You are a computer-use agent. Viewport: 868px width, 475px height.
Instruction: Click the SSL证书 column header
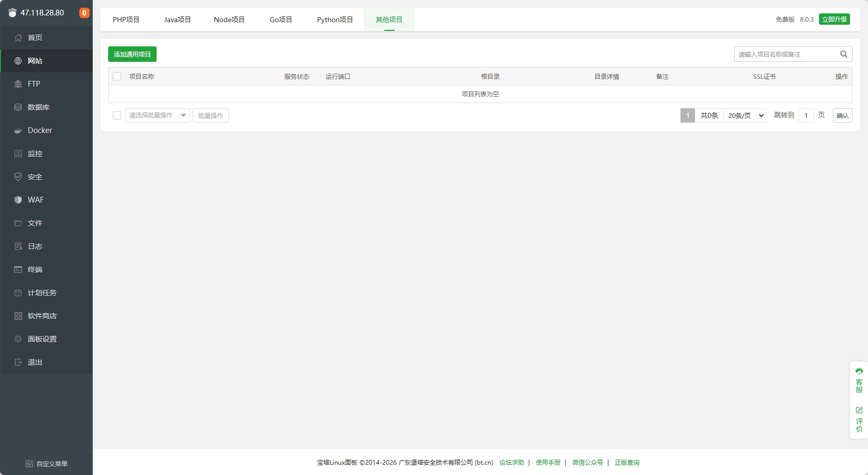tap(764, 76)
